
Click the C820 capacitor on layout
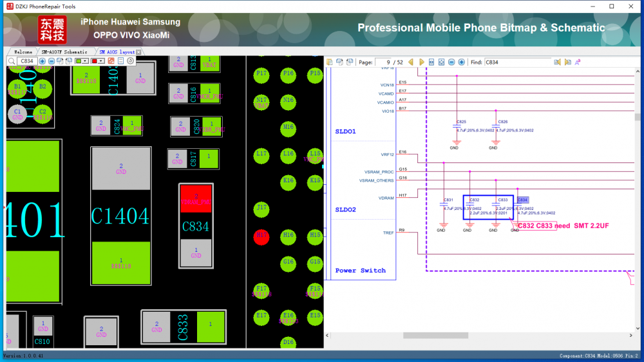coord(196,126)
